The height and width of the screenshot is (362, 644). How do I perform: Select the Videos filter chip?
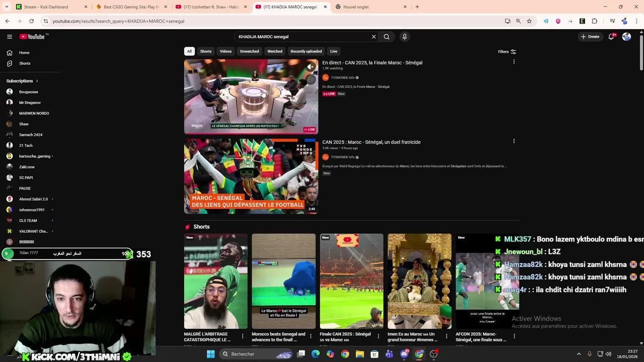(225, 51)
